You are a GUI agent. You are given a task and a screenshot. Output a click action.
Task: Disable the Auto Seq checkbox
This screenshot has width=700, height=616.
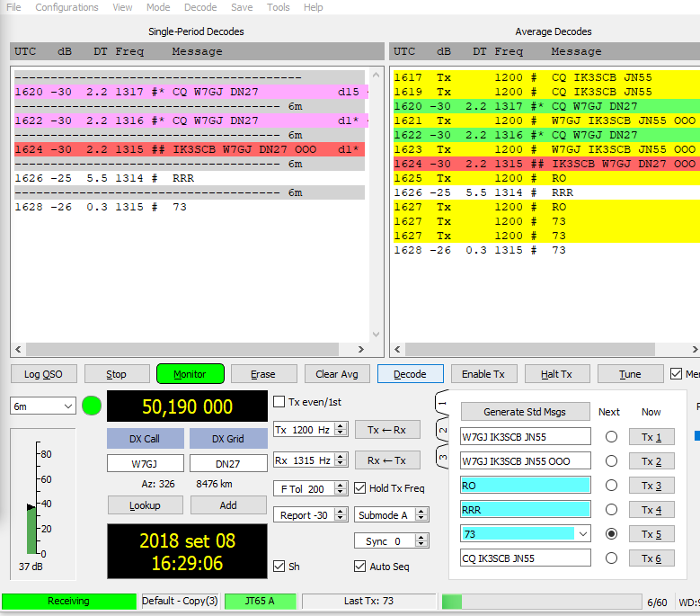[x=360, y=567]
